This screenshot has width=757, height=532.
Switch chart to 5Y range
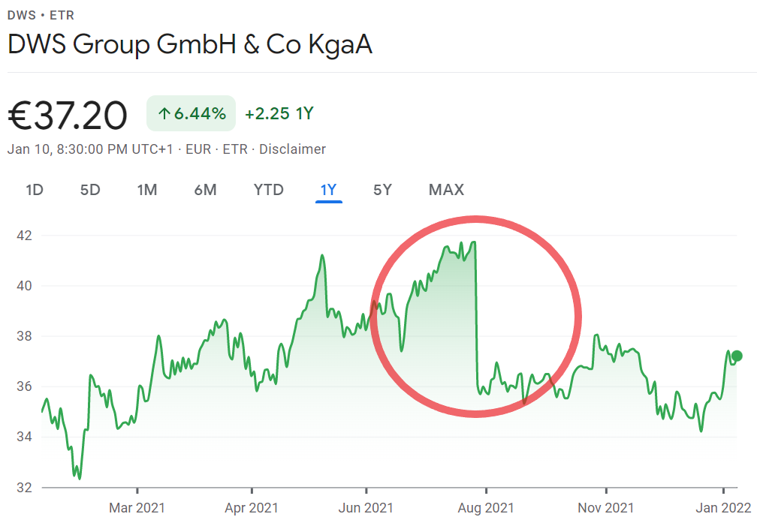tap(382, 190)
